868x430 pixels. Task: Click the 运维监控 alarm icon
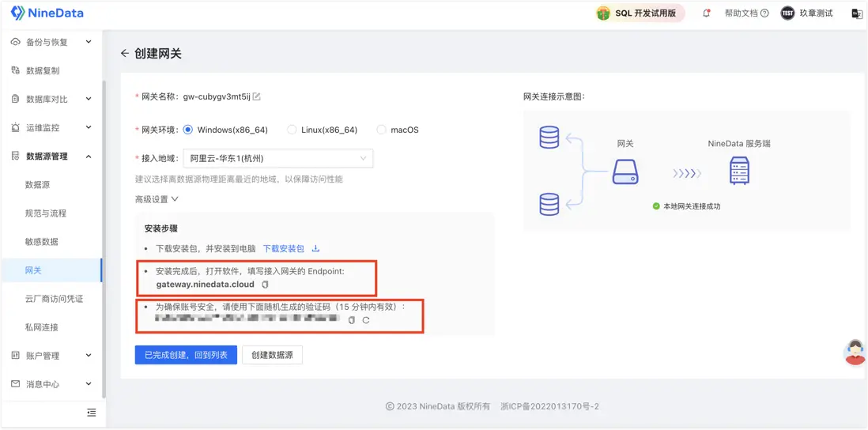point(16,127)
